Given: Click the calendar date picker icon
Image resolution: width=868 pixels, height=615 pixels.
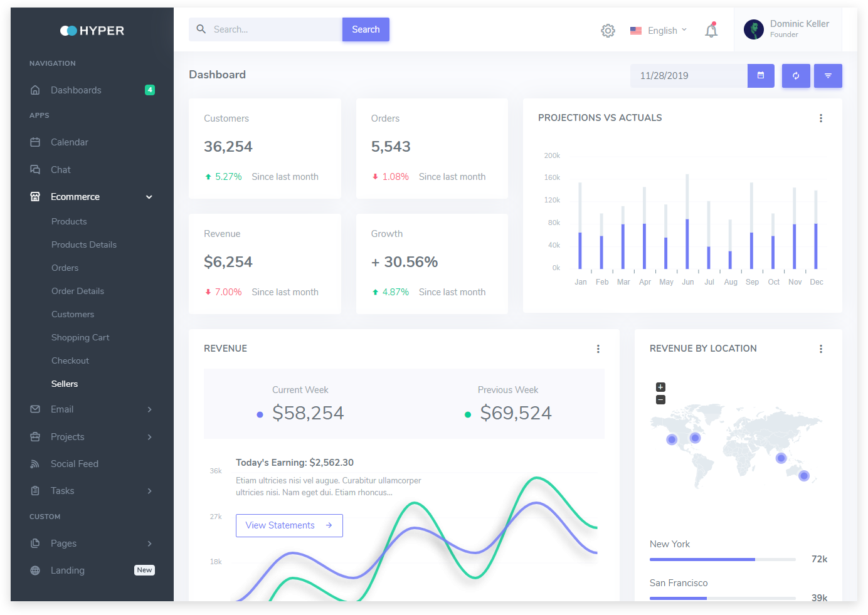Looking at the screenshot, I should (x=761, y=76).
